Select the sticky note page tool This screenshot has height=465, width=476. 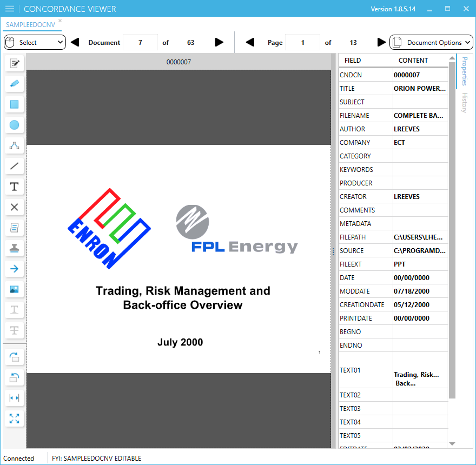[14, 227]
